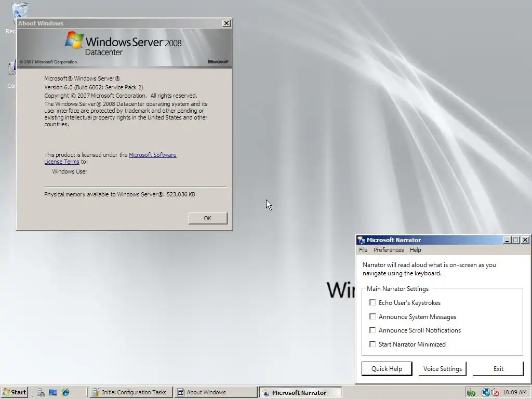Activate the Microsoft Narrator taskbar button

coord(301,393)
